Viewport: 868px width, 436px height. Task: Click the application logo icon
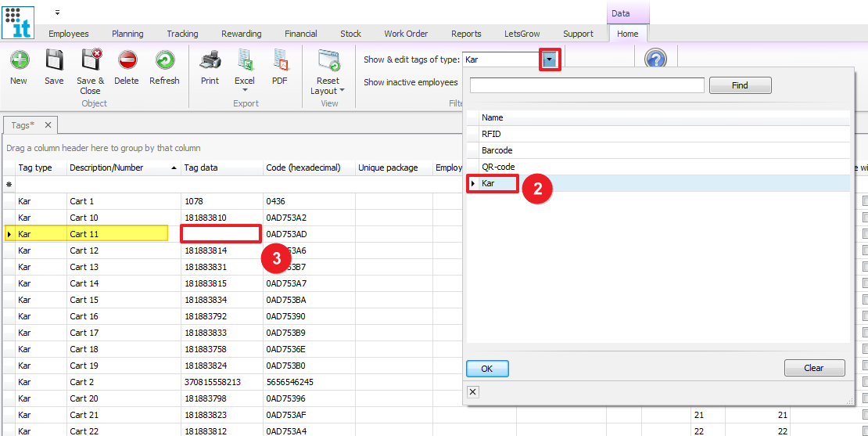coord(18,22)
